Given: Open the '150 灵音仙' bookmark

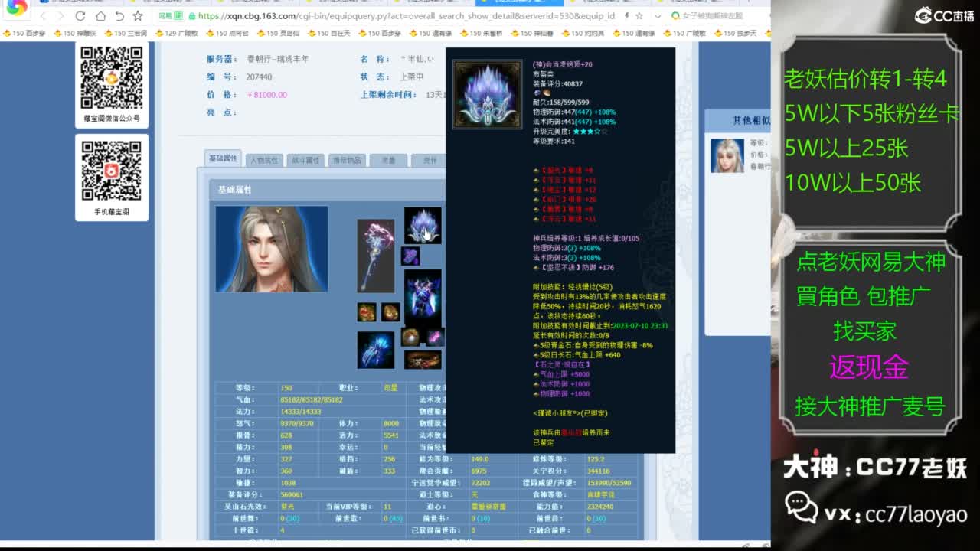Looking at the screenshot, I should (278, 33).
